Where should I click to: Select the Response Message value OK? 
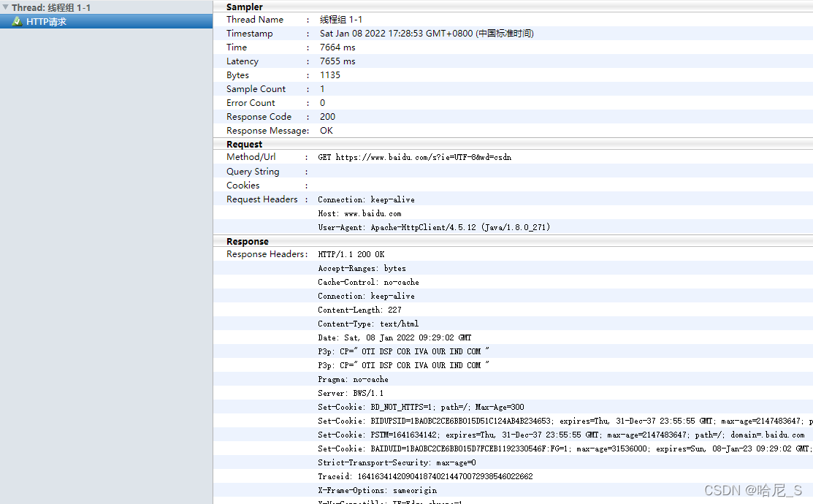tap(327, 131)
